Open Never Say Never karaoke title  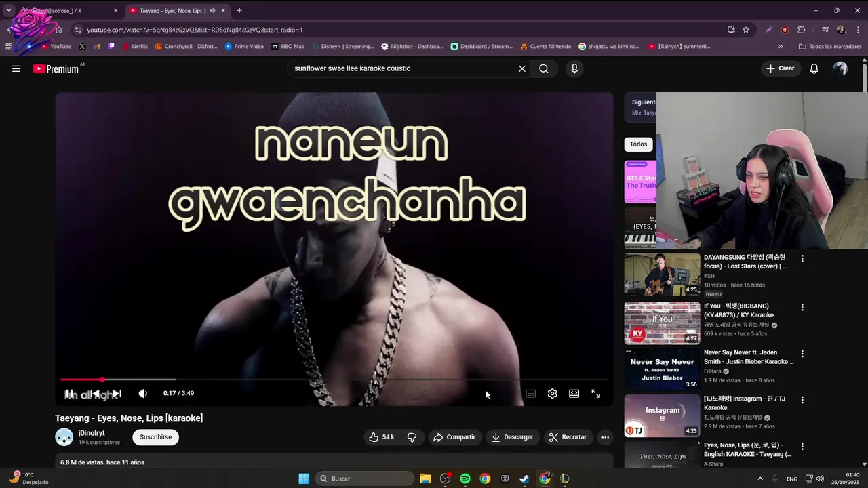pyautogui.click(x=749, y=357)
